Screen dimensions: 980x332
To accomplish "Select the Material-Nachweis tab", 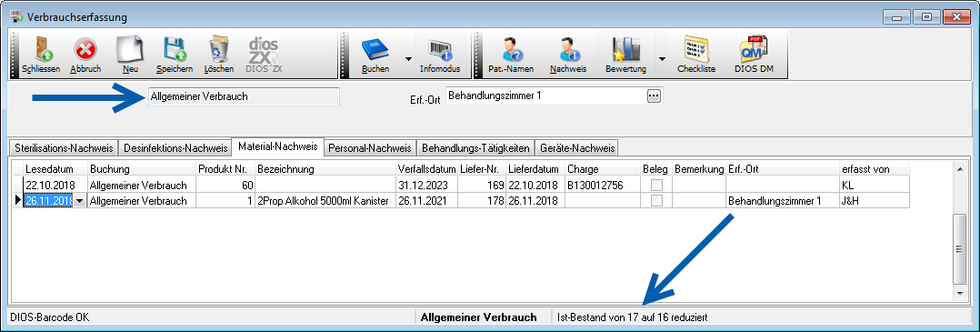I will pos(277,147).
